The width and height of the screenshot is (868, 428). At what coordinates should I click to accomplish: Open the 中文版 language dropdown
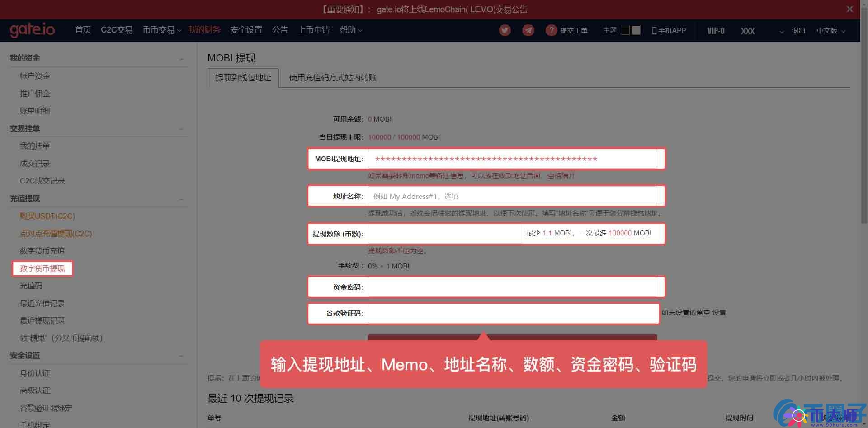tap(831, 30)
